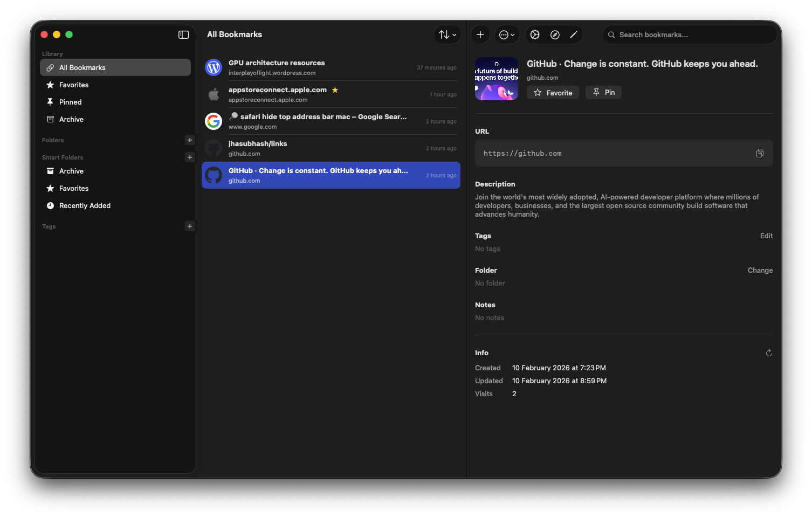Open the more options ellipsis menu
This screenshot has width=812, height=518.
(x=506, y=34)
